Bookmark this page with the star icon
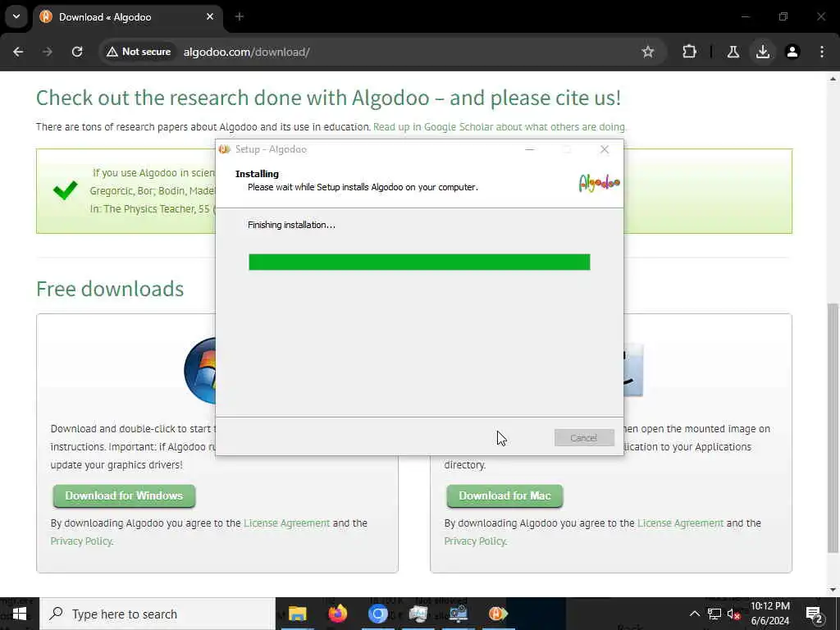The width and height of the screenshot is (840, 630). tap(648, 52)
